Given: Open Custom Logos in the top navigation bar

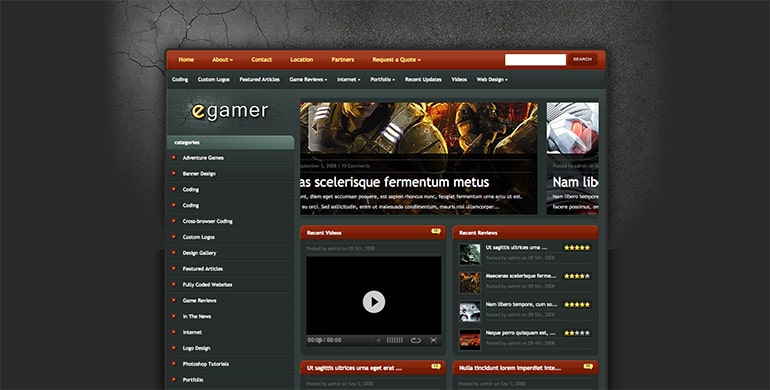Looking at the screenshot, I should pyautogui.click(x=214, y=80).
